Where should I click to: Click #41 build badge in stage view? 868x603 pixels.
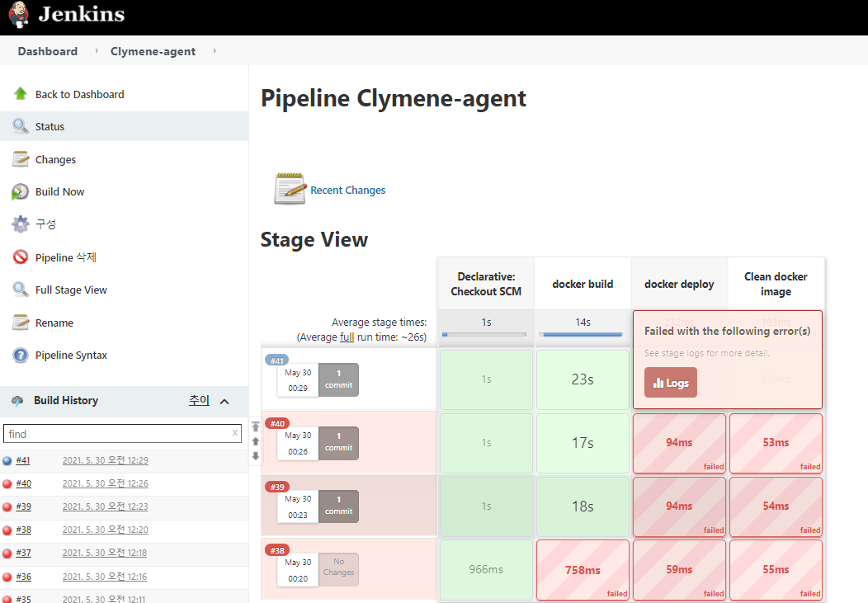276,360
